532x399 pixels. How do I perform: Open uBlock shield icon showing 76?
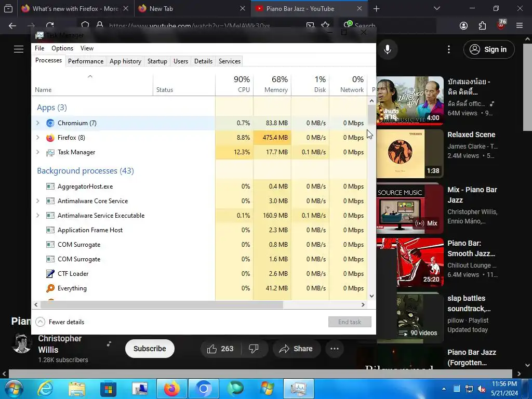coord(501,25)
